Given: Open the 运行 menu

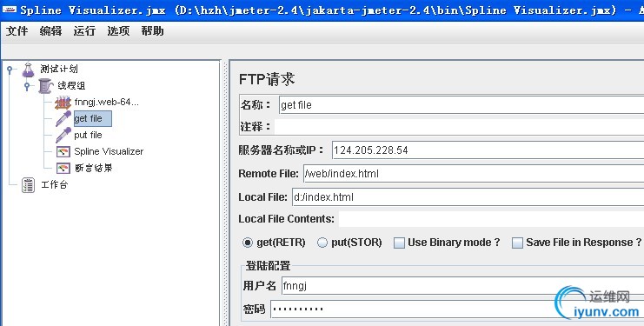Looking at the screenshot, I should [84, 30].
